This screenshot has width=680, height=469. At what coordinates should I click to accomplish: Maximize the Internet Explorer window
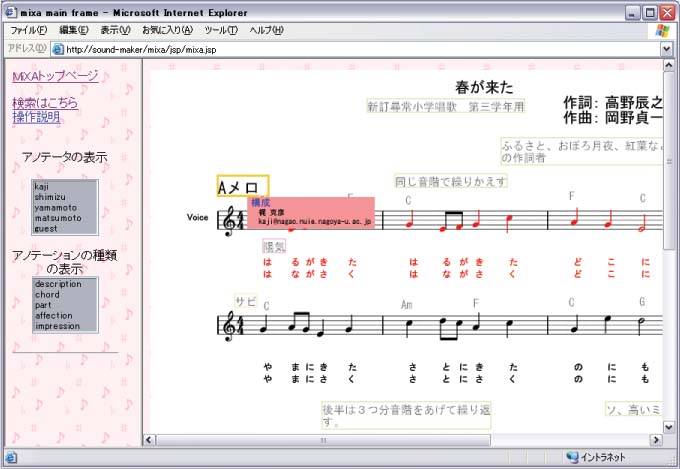tap(650, 13)
